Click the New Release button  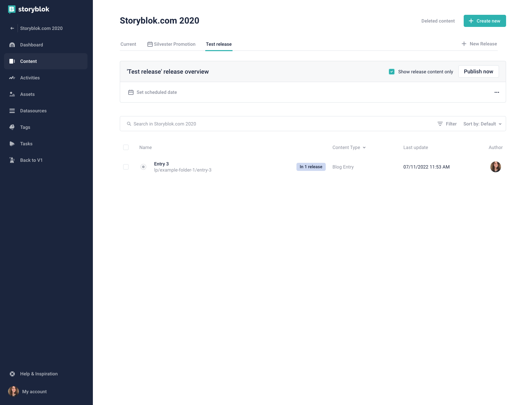(479, 44)
